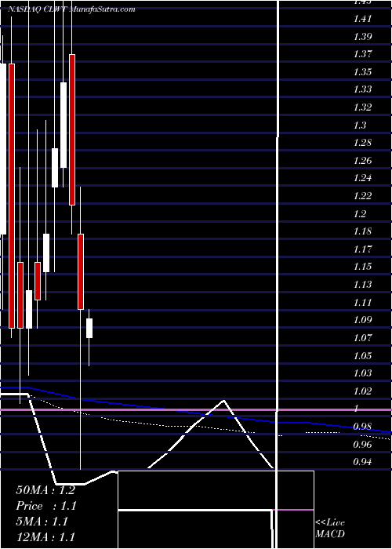Viewport: 392px width, 549px height.
Task: Select the 1.28 price axis label
Action: point(362,143)
